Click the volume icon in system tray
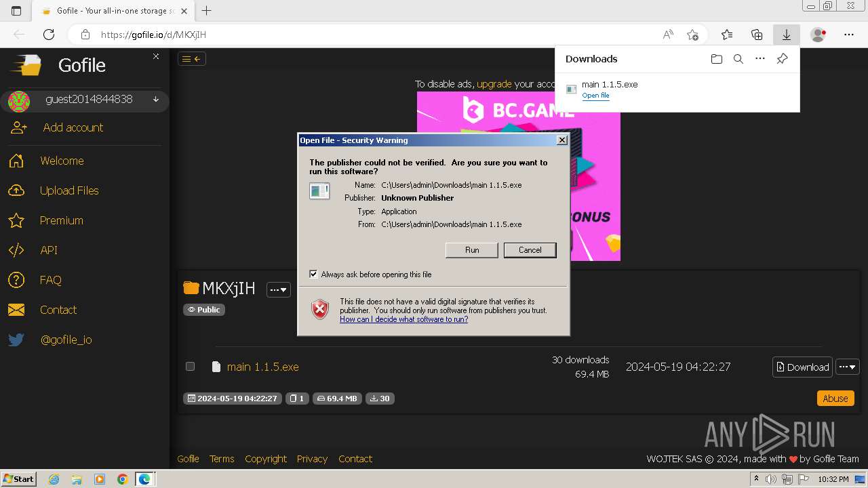The width and height of the screenshot is (868, 488). click(771, 479)
